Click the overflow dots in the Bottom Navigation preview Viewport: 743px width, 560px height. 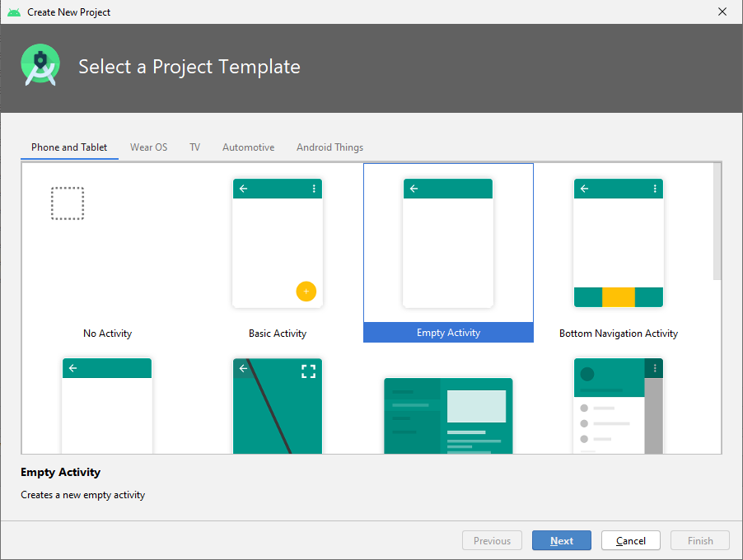655,189
